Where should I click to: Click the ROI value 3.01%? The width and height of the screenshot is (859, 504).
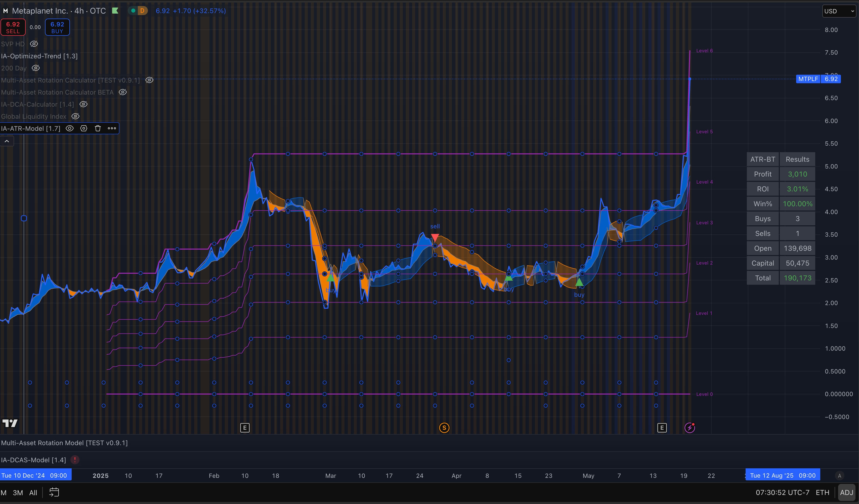click(x=797, y=189)
